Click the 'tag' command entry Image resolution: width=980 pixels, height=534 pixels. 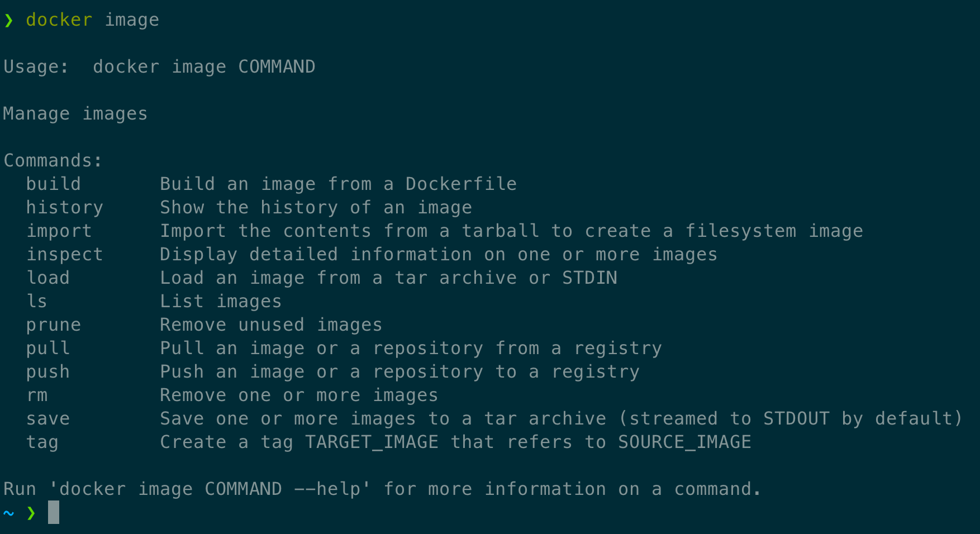42,442
